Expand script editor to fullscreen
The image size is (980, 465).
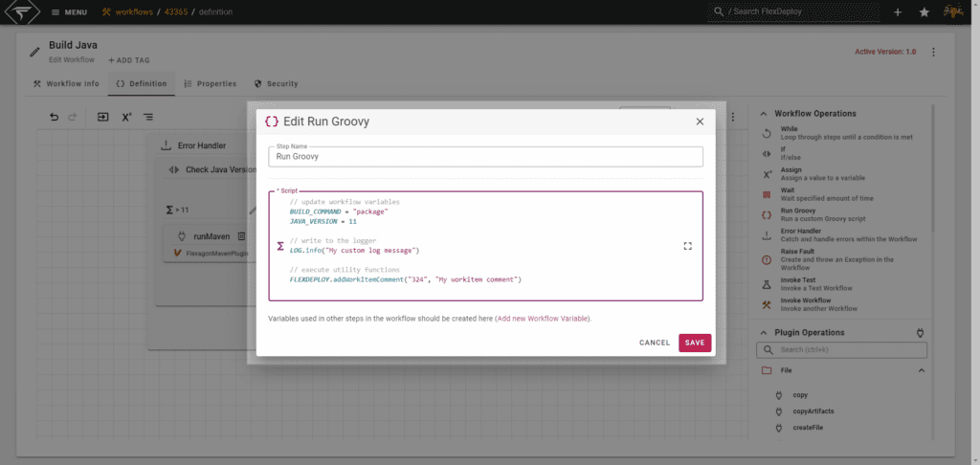click(687, 246)
